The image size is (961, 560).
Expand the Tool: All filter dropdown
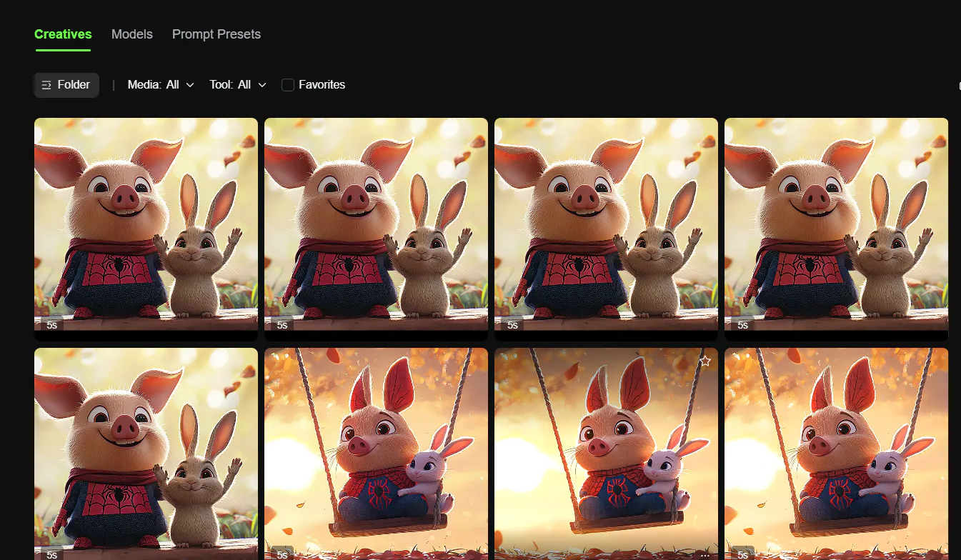tap(238, 85)
